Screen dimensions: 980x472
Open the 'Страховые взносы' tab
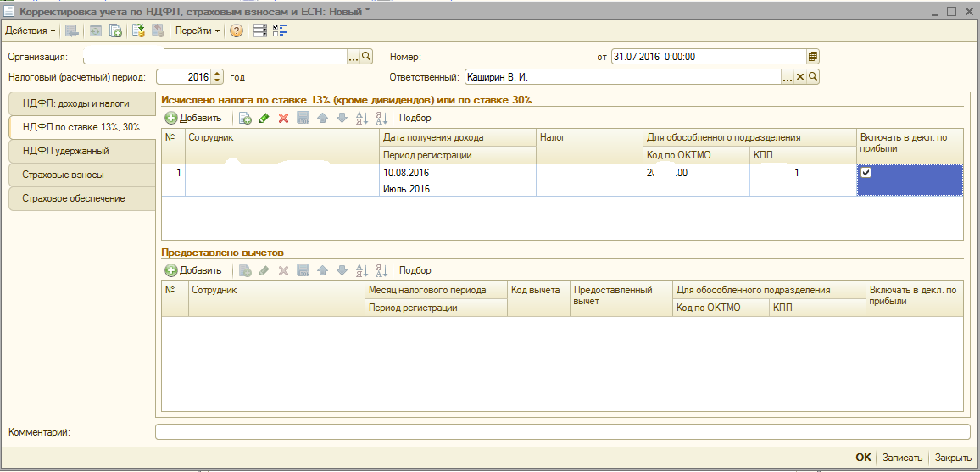coord(75,175)
